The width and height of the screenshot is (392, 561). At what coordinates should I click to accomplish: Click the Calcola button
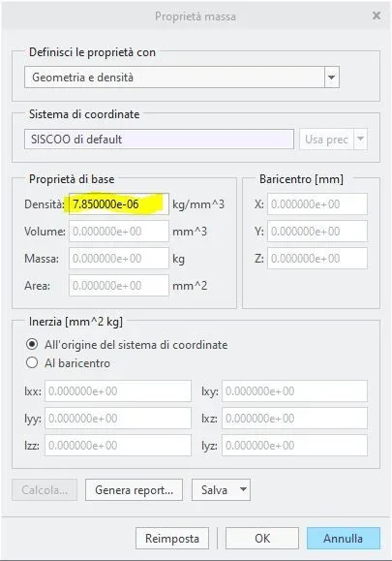45,490
